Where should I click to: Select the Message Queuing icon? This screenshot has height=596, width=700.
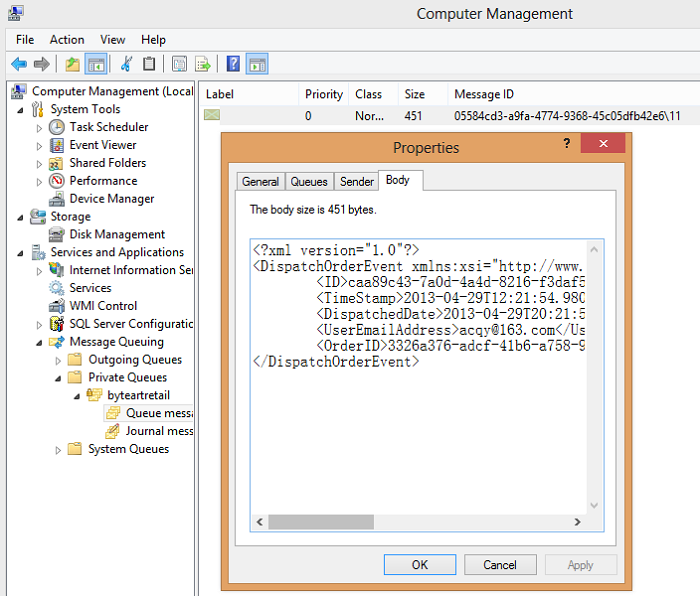[57, 342]
